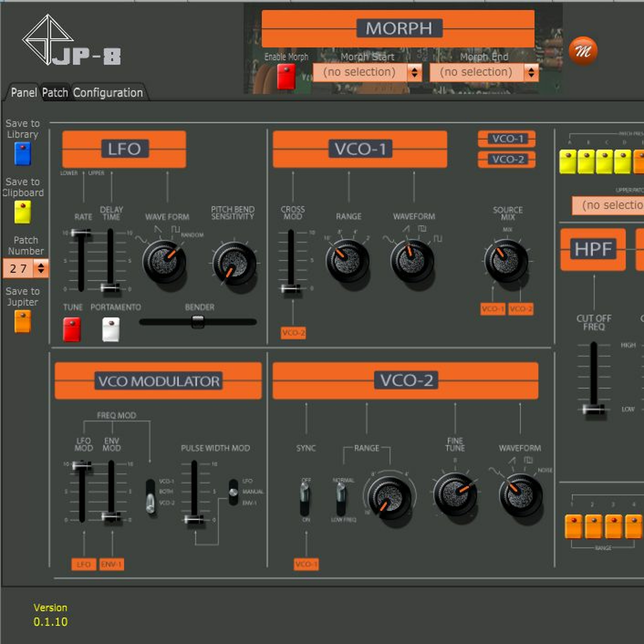
Task: Toggle the white Portamento button
Action: click(x=111, y=329)
